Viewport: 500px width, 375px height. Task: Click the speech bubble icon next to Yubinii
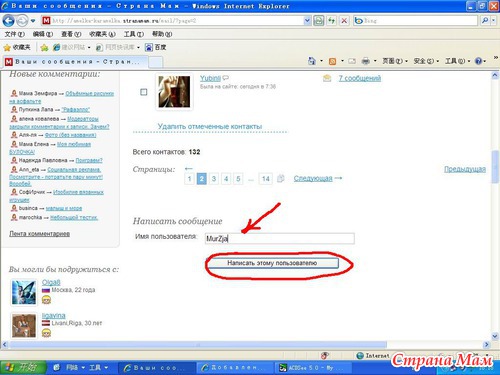tap(226, 78)
